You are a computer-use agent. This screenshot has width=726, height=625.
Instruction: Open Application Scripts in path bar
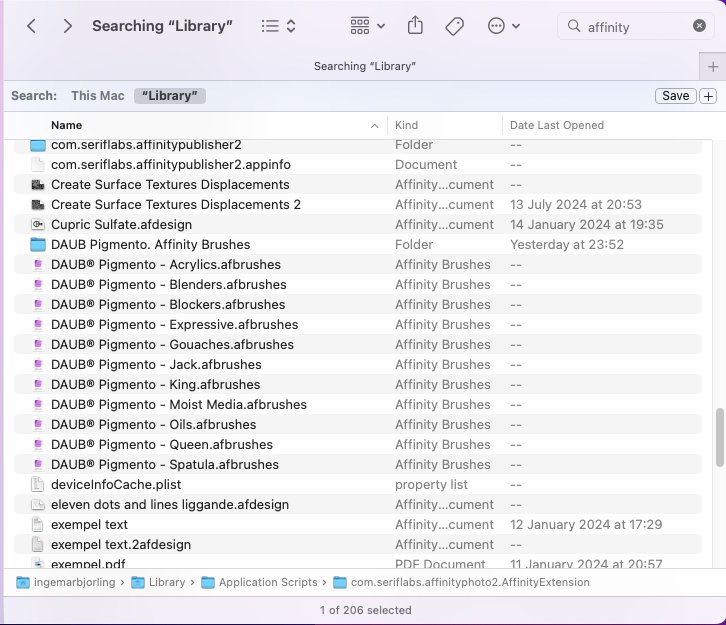pos(259,582)
